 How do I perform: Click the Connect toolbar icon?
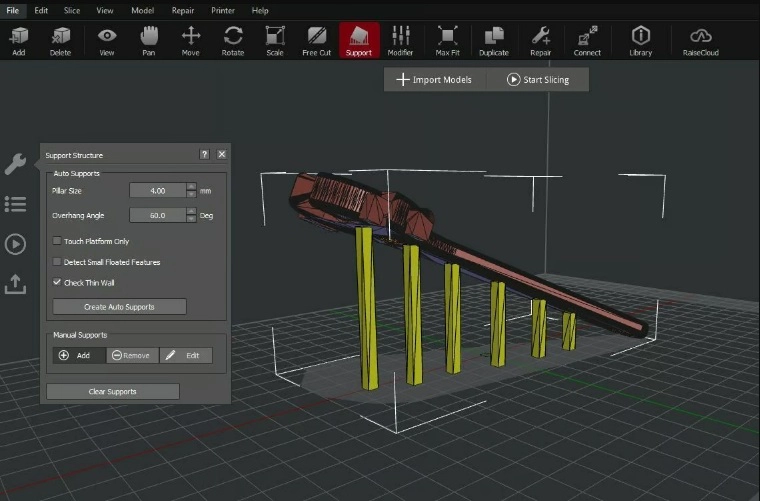[x=587, y=41]
